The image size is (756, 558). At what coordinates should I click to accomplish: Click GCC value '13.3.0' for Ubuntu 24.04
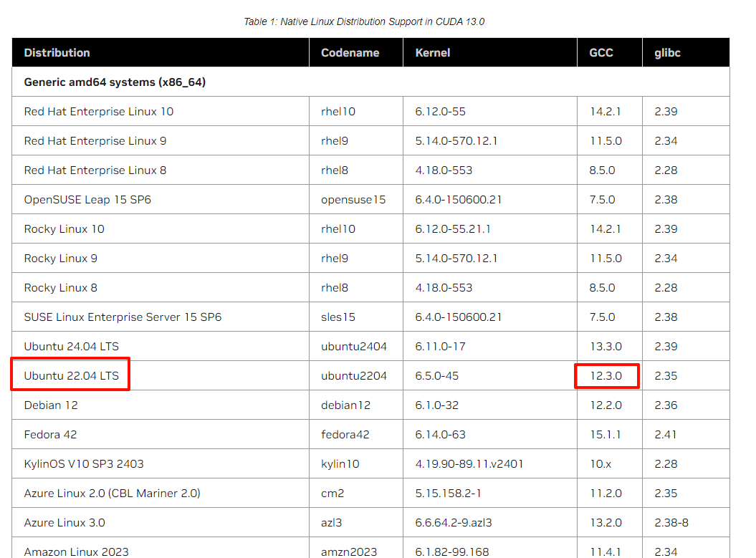(x=606, y=347)
